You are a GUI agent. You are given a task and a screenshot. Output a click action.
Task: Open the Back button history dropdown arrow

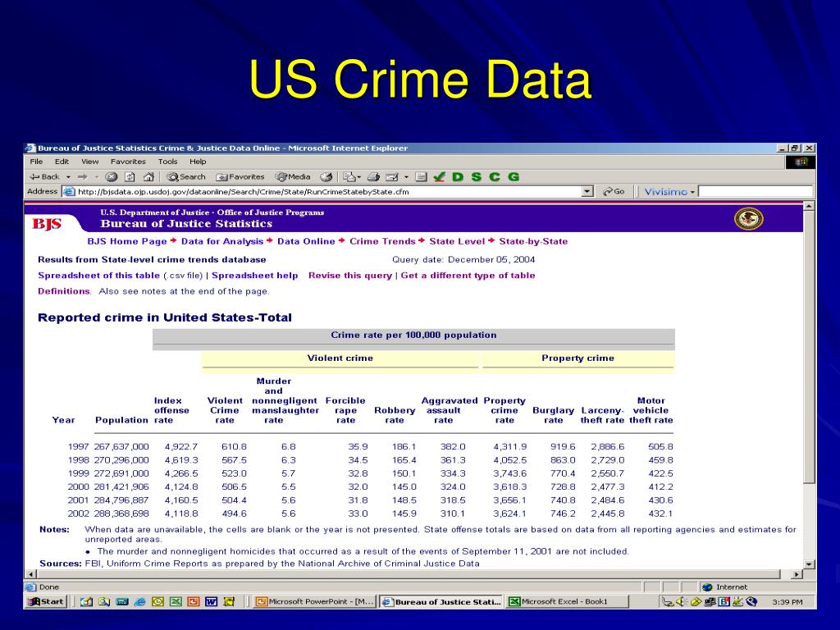[68, 177]
